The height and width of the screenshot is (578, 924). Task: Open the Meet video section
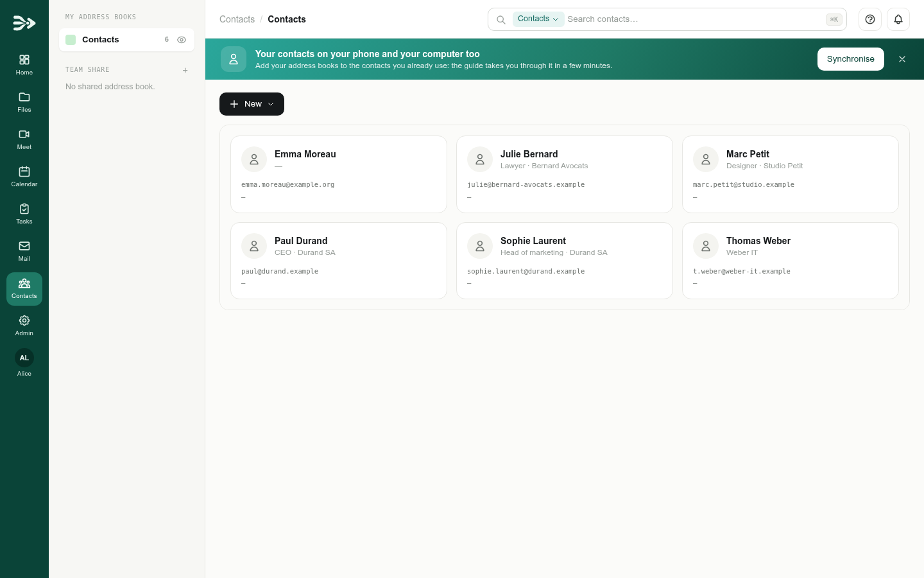(24, 139)
